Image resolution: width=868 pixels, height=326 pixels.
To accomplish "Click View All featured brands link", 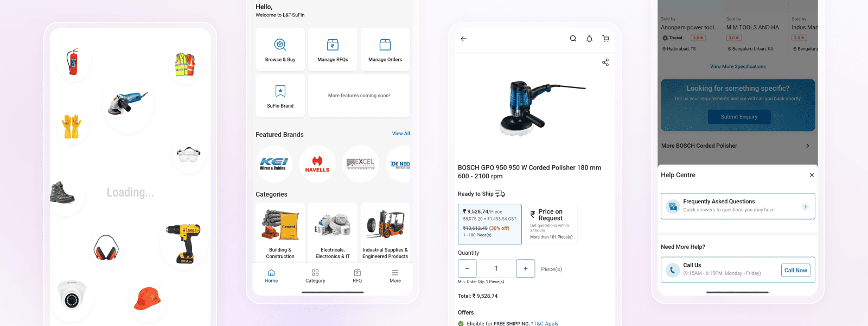I will click(401, 134).
